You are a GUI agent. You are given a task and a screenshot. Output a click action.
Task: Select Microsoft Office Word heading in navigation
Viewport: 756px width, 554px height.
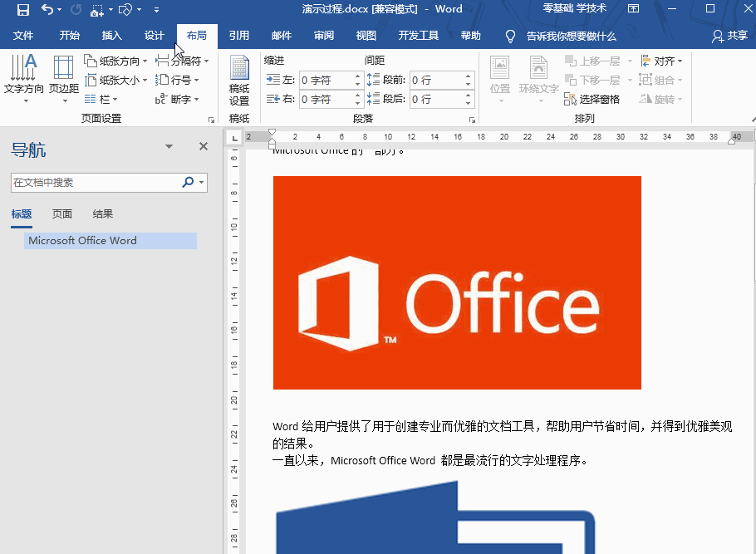(110, 241)
